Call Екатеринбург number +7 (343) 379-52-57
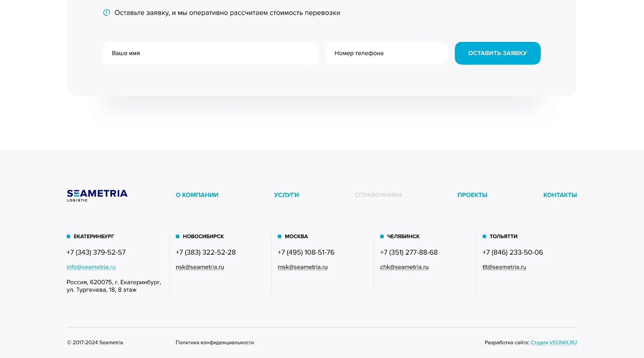 tap(96, 252)
